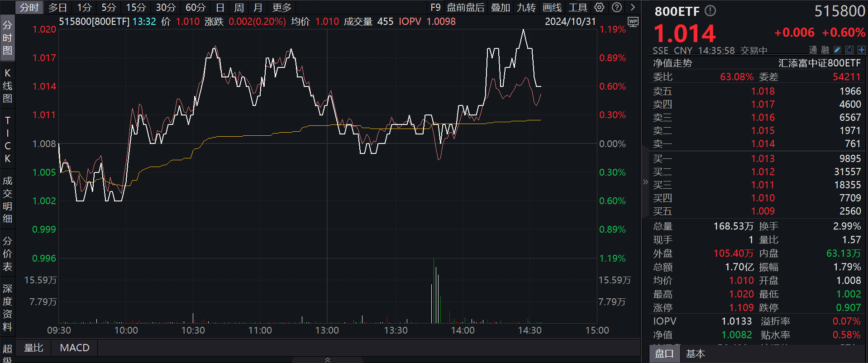
Task: Open 深度资料 in left sidebar
Action: 7,308
